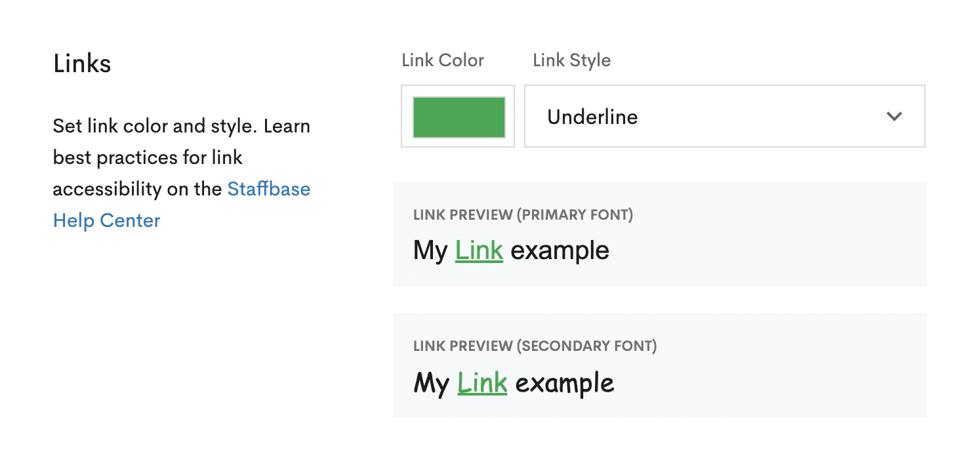Open the green Link Color swatch

[459, 117]
